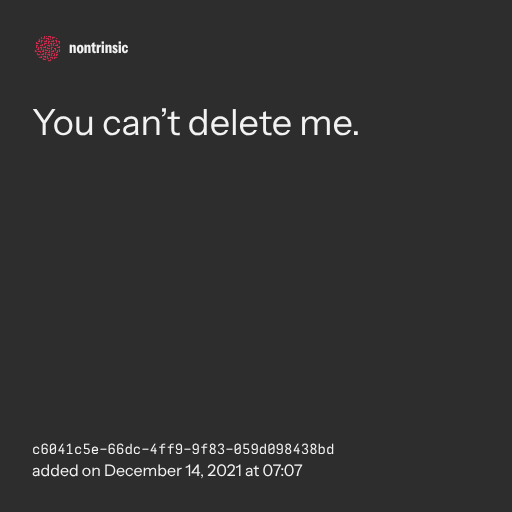
Task: Click the "You can't delete me." headline
Action: coord(196,123)
